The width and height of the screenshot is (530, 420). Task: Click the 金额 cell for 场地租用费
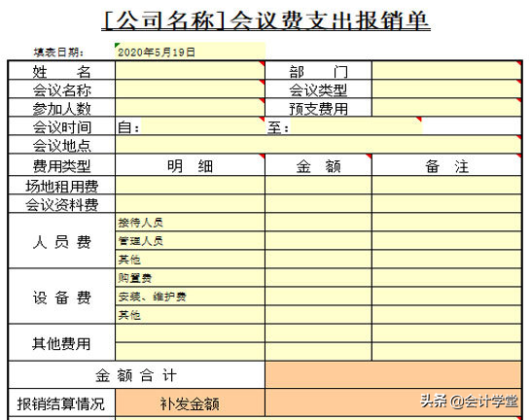pos(318,186)
